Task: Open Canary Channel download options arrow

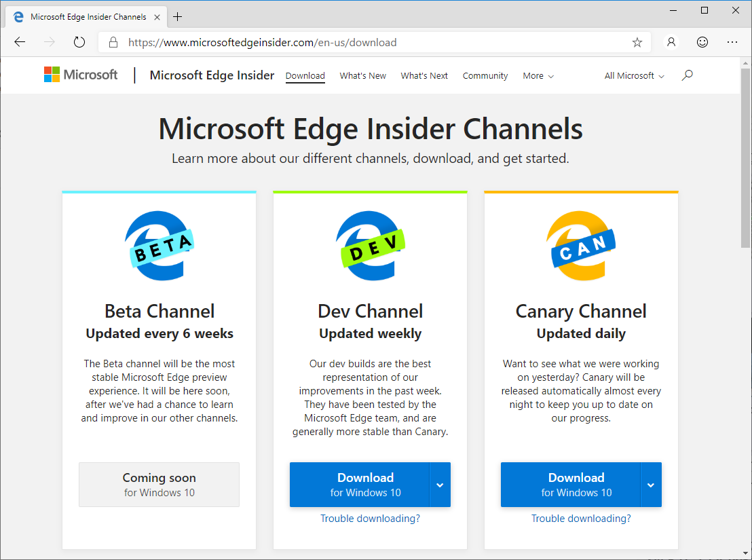Action: tap(651, 485)
